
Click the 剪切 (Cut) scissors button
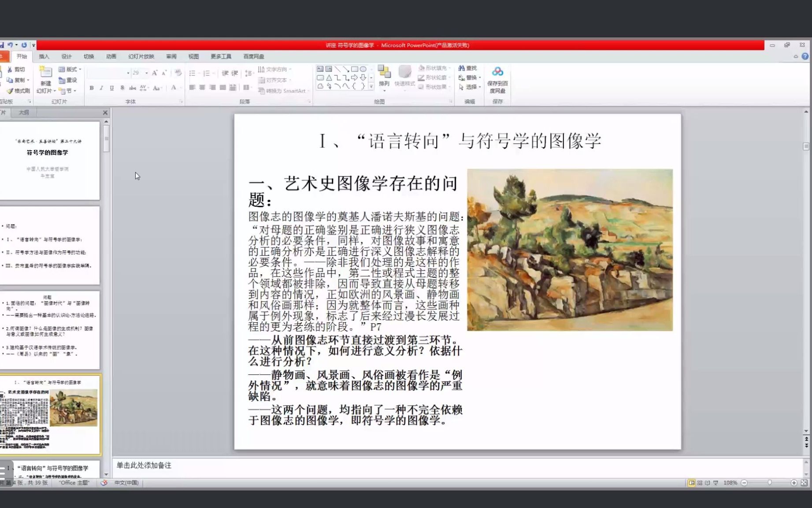click(x=16, y=69)
